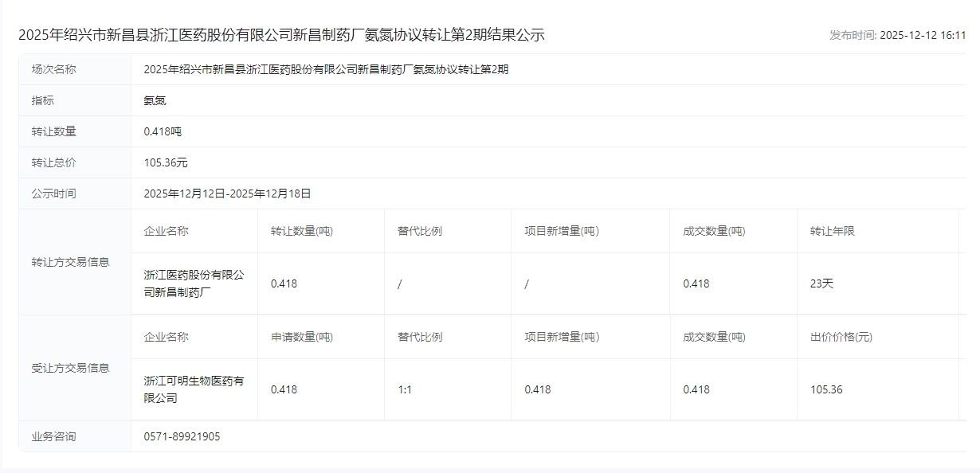The width and height of the screenshot is (980, 473).
Task: Click the 业务咨询 row label
Action: [54, 436]
